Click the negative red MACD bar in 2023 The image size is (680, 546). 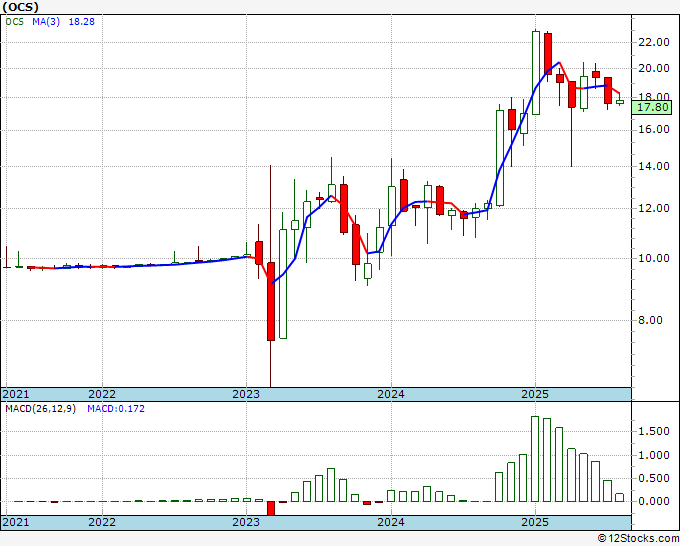[x=271, y=508]
